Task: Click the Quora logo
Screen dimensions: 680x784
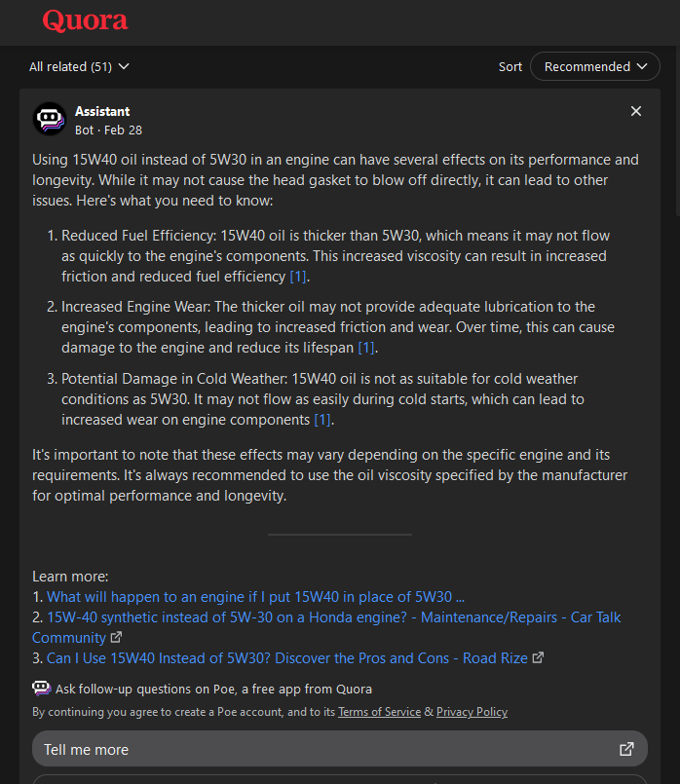Action: (85, 20)
